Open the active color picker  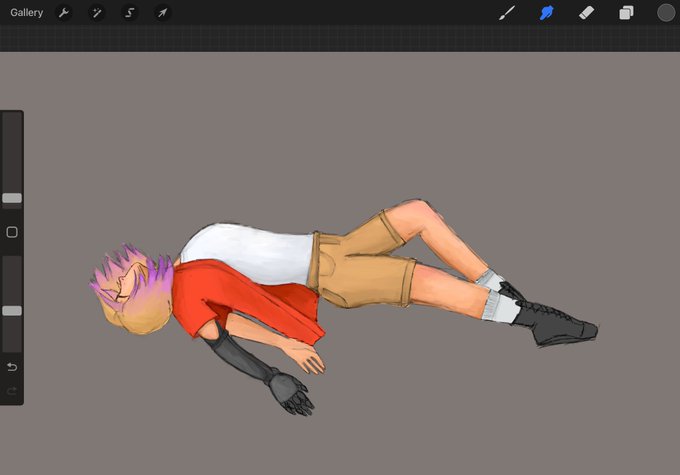click(x=666, y=13)
